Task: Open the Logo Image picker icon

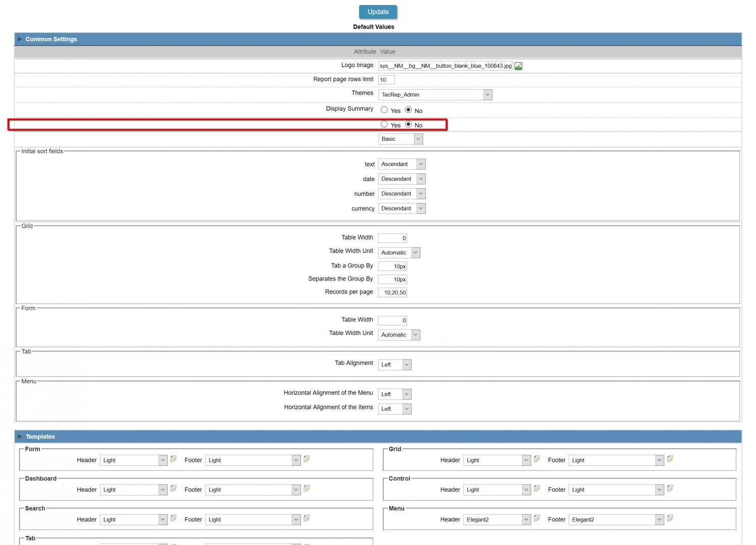Action: coord(518,66)
